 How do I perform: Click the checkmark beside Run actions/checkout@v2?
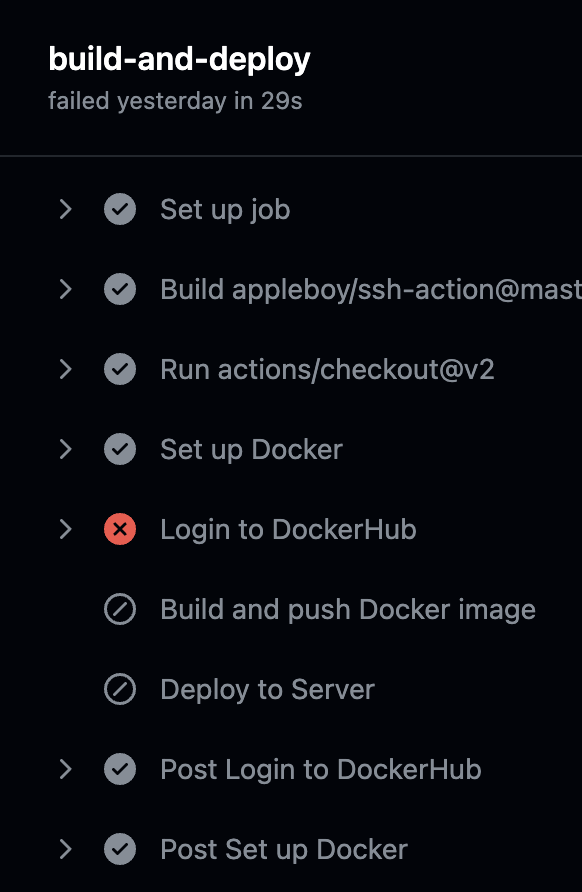pyautogui.click(x=120, y=369)
